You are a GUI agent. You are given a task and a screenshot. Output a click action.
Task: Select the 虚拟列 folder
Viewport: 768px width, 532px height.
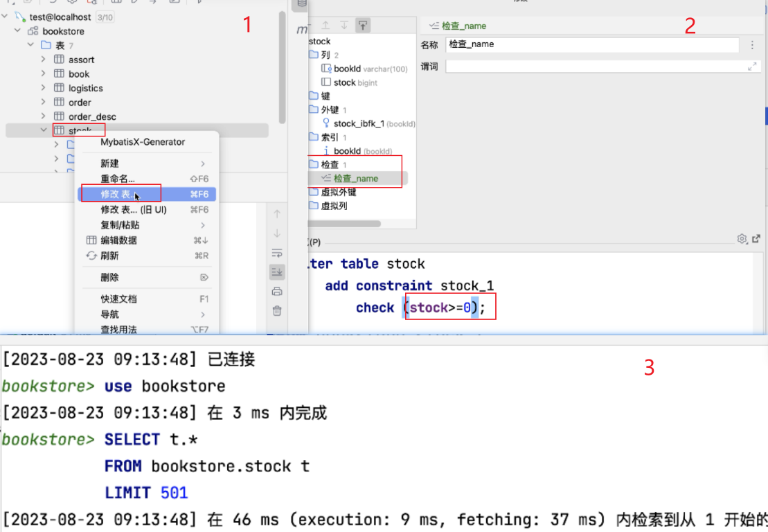(329, 206)
